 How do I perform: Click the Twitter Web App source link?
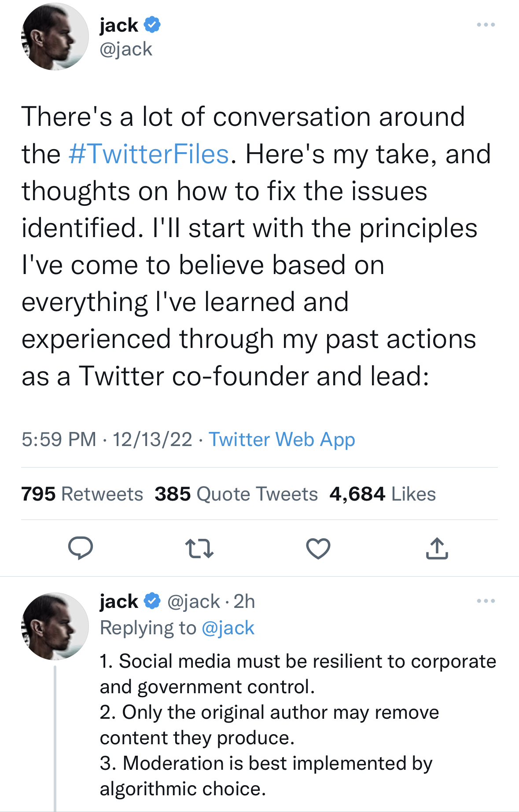[x=282, y=439]
